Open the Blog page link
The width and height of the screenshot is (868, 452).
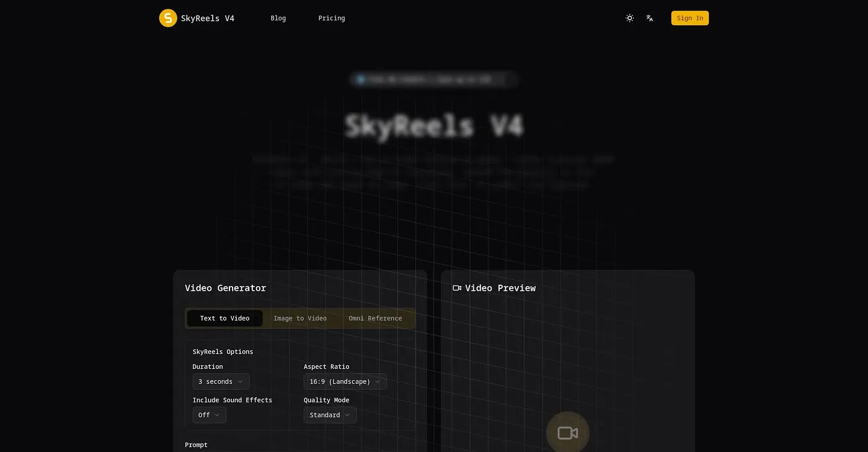pyautogui.click(x=278, y=18)
